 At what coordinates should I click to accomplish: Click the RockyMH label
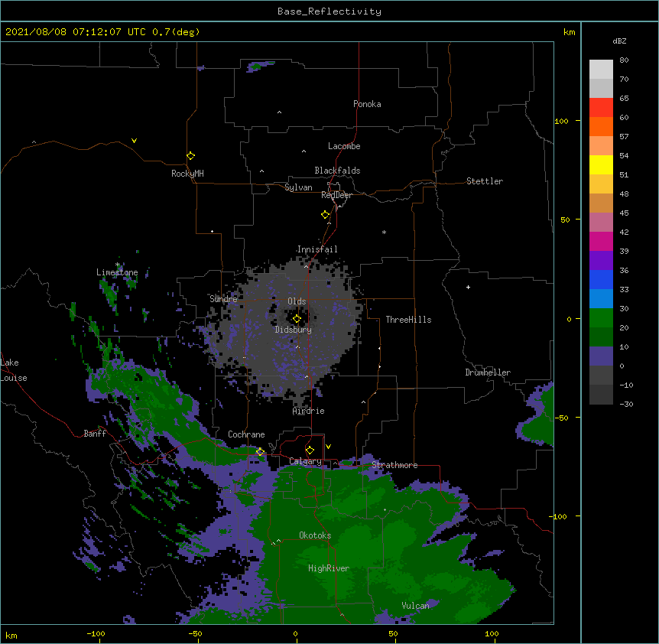click(187, 174)
